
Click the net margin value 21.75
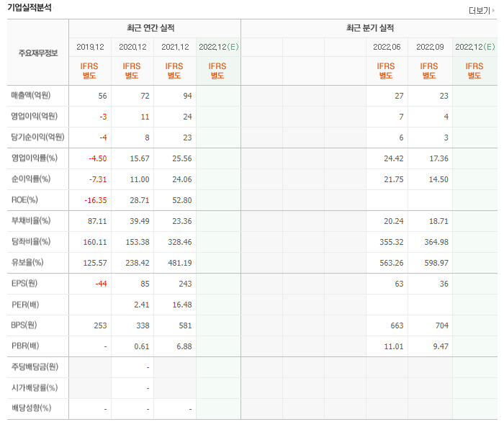pyautogui.click(x=394, y=179)
